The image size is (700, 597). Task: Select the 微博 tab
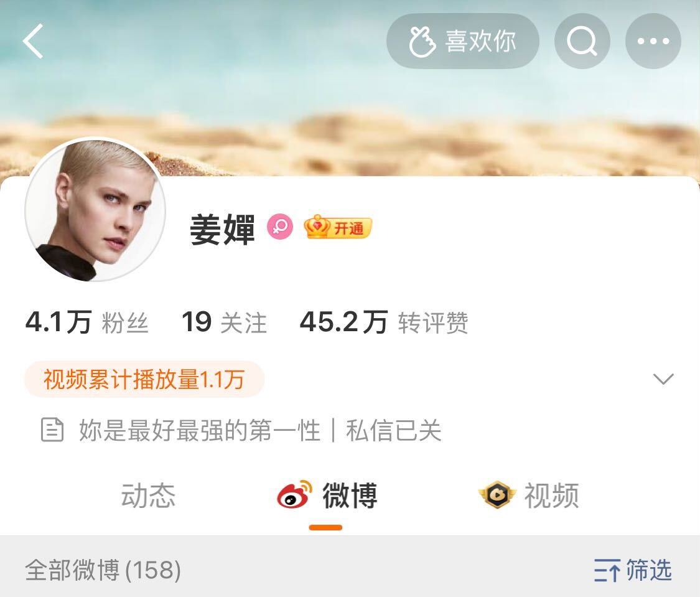click(x=327, y=495)
